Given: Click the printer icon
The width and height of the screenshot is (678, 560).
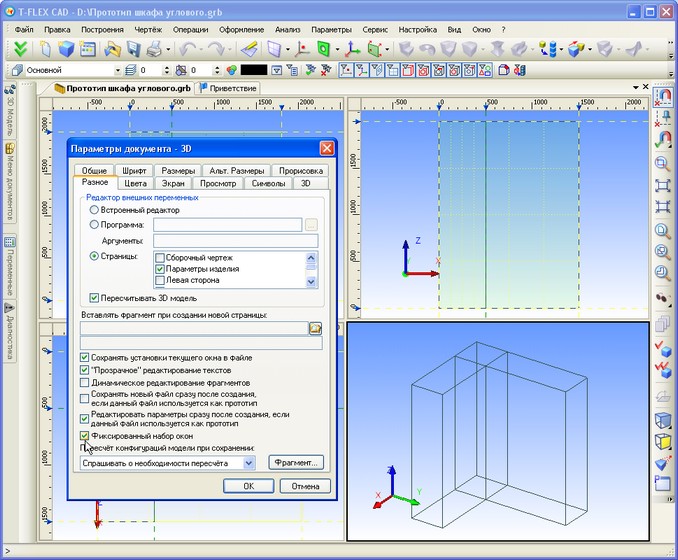Looking at the screenshot, I should [154, 49].
